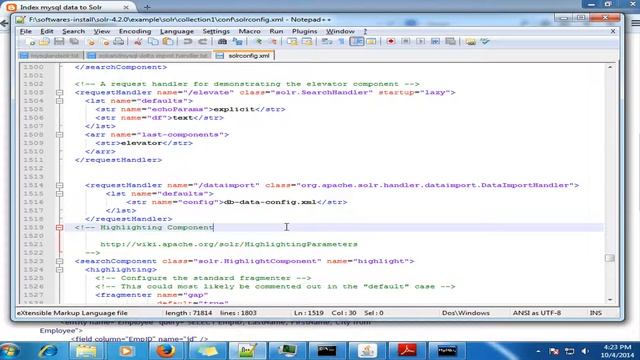Click the Dos\Windows status bar entry
Image resolution: width=640 pixels, height=360 pixels.
(465, 313)
